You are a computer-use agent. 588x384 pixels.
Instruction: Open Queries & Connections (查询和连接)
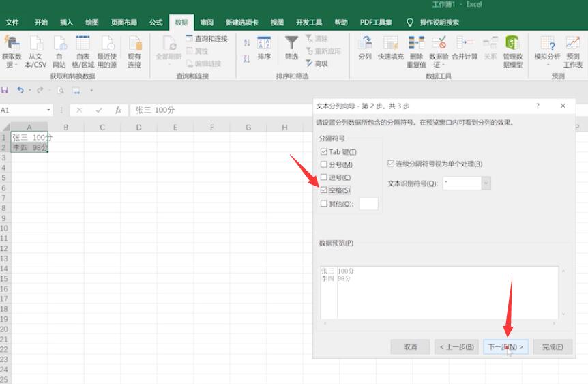(x=207, y=39)
